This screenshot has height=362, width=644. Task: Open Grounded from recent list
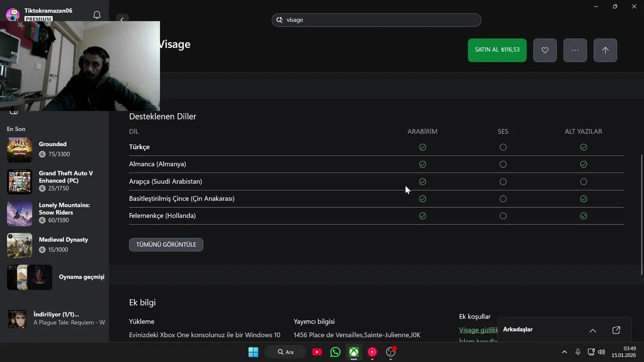pyautogui.click(x=54, y=150)
